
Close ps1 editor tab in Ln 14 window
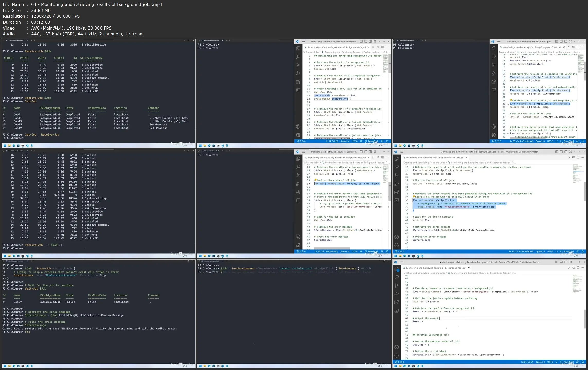[368, 47]
